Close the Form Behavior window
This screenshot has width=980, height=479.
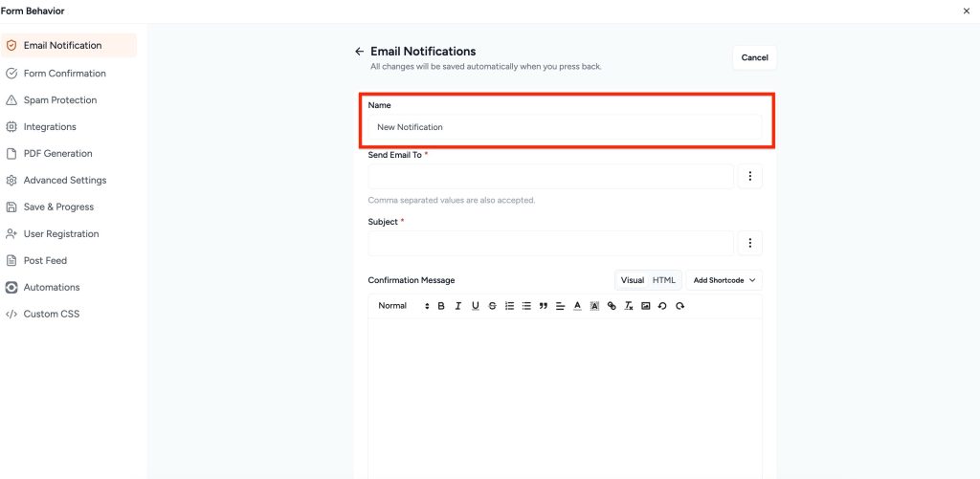[x=967, y=11]
